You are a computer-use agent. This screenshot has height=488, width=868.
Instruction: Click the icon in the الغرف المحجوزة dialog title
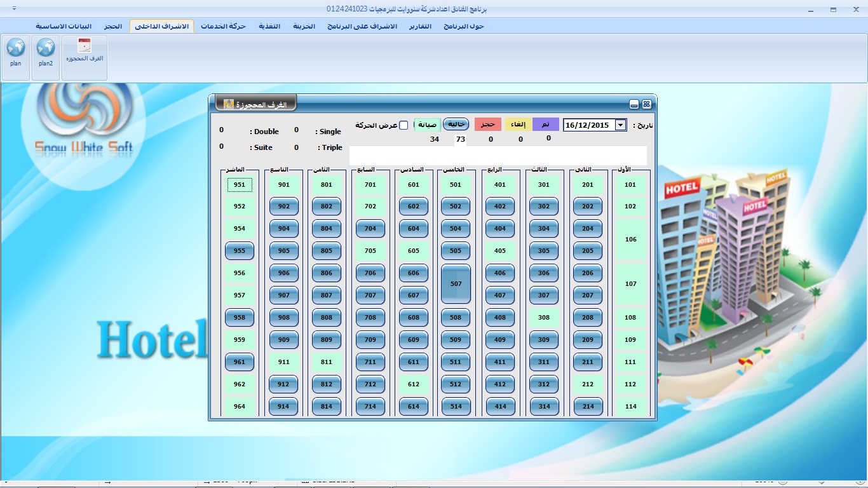[x=229, y=104]
